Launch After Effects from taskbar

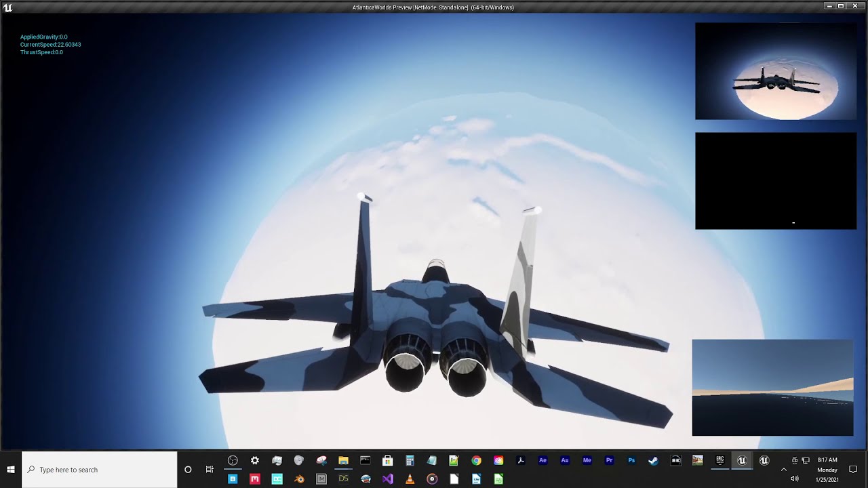tap(542, 460)
